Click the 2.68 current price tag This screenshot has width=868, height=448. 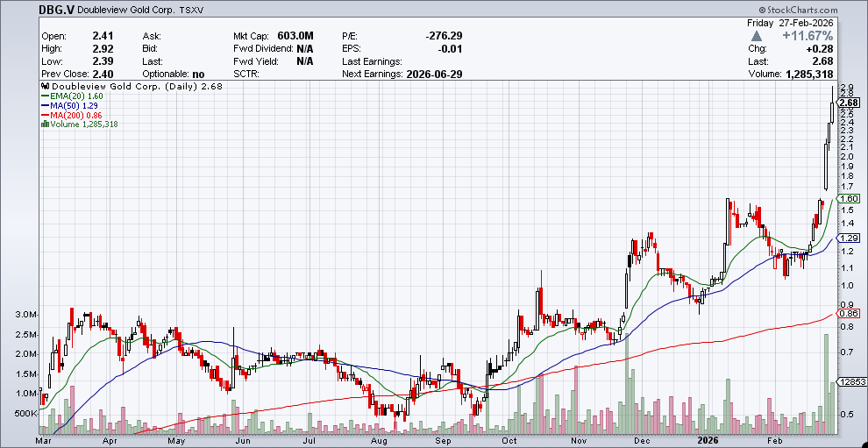pos(848,103)
